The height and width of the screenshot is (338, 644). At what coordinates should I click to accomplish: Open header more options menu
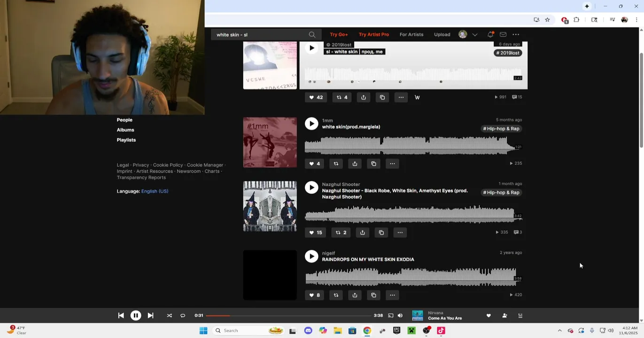(x=516, y=34)
